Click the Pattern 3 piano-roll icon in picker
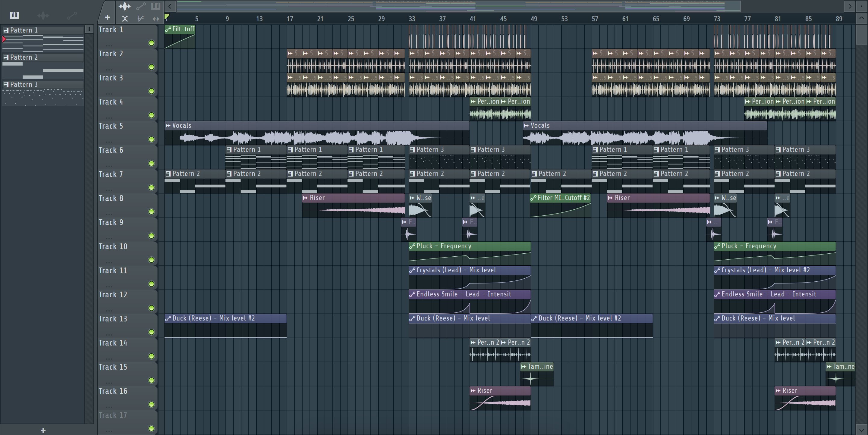 point(6,85)
